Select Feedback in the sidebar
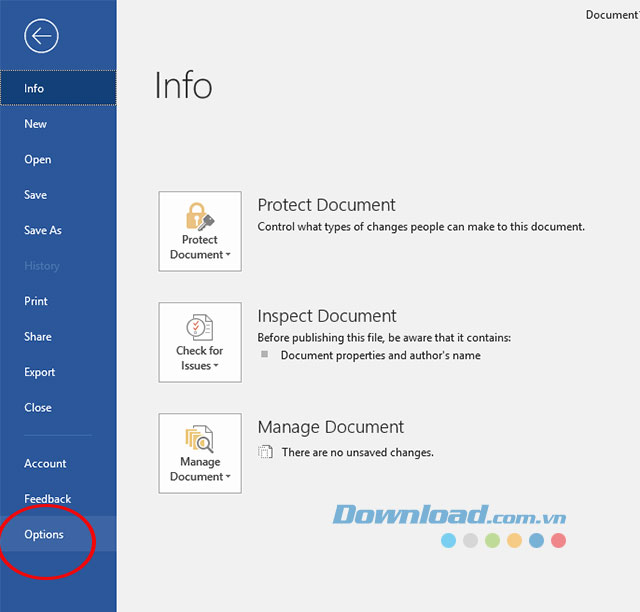 point(48,499)
